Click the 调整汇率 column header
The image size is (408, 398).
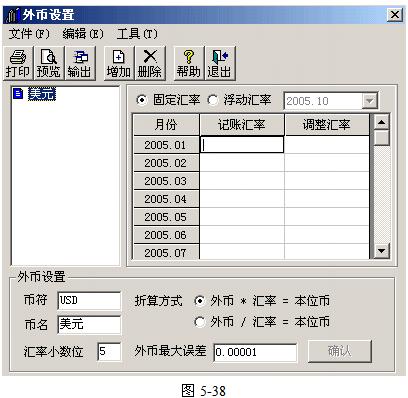click(x=327, y=125)
